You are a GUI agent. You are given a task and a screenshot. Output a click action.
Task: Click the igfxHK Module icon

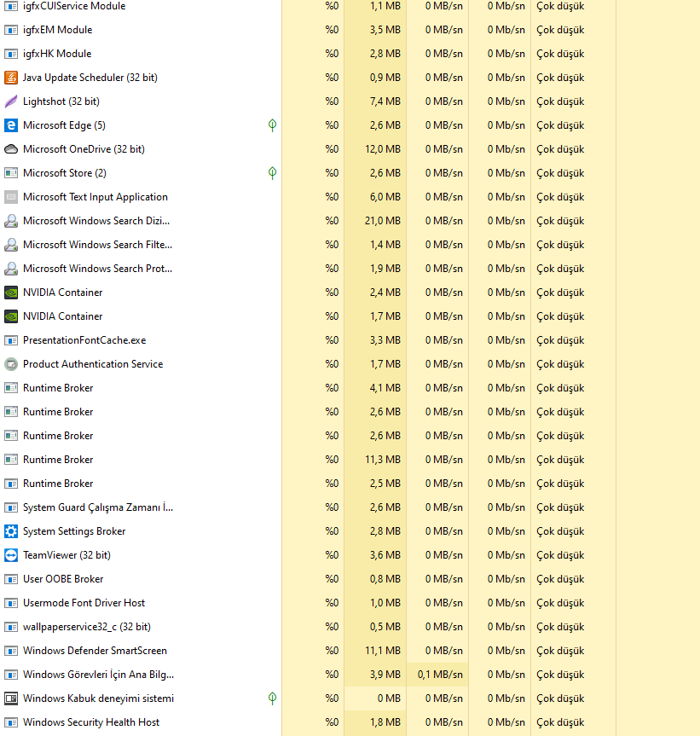pos(11,54)
